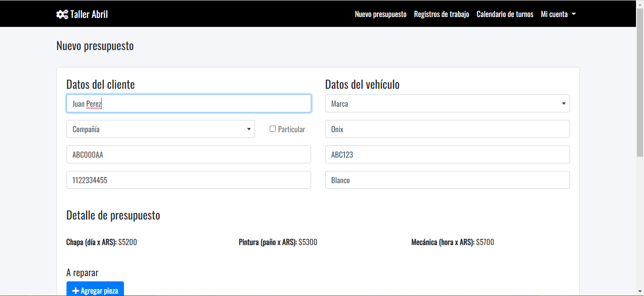Focus the ABC123 plate field
Image resolution: width=644 pixels, height=296 pixels.
(447, 154)
